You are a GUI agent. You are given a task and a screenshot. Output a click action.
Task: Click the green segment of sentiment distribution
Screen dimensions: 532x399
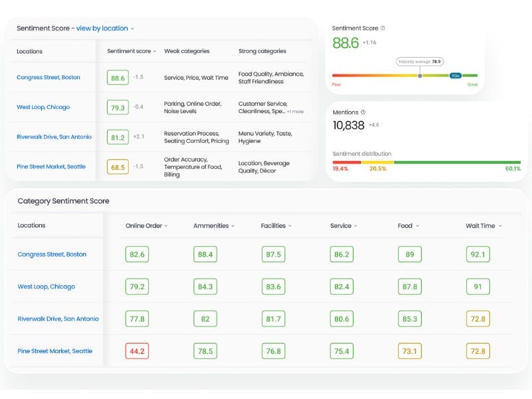tap(457, 162)
